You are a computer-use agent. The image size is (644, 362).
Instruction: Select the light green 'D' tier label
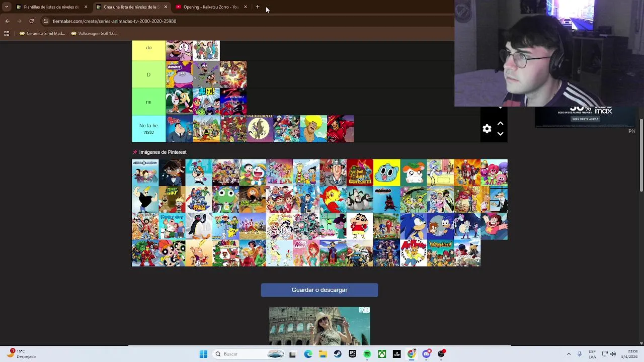(148, 74)
